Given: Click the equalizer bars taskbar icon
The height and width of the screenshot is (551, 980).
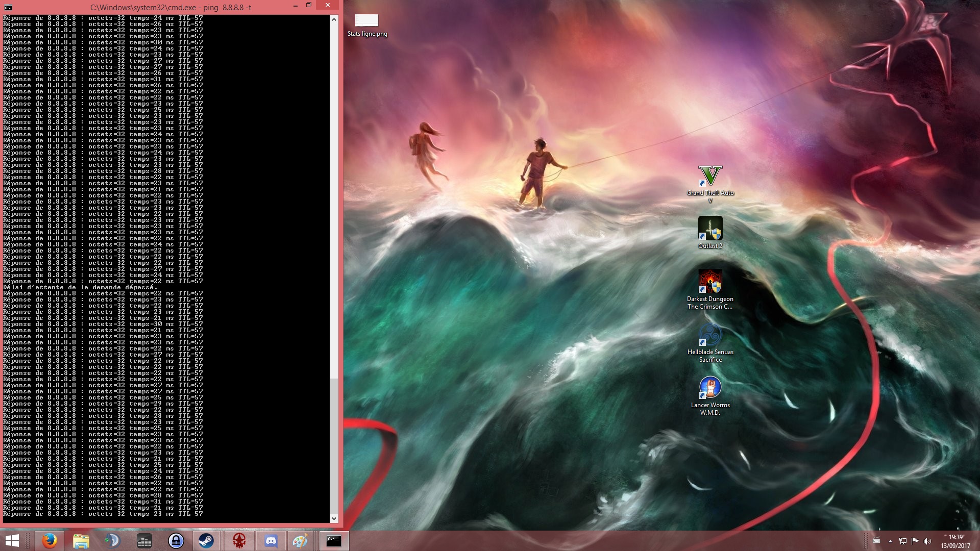Looking at the screenshot, I should click(144, 541).
